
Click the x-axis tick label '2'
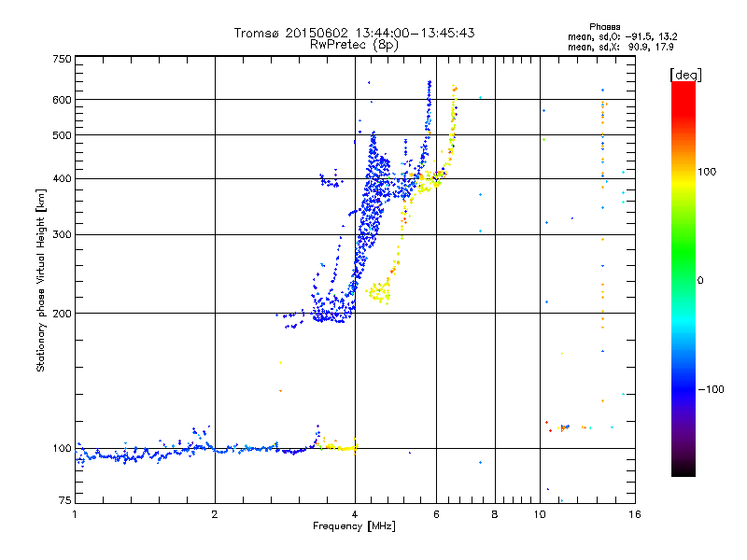tap(215, 514)
